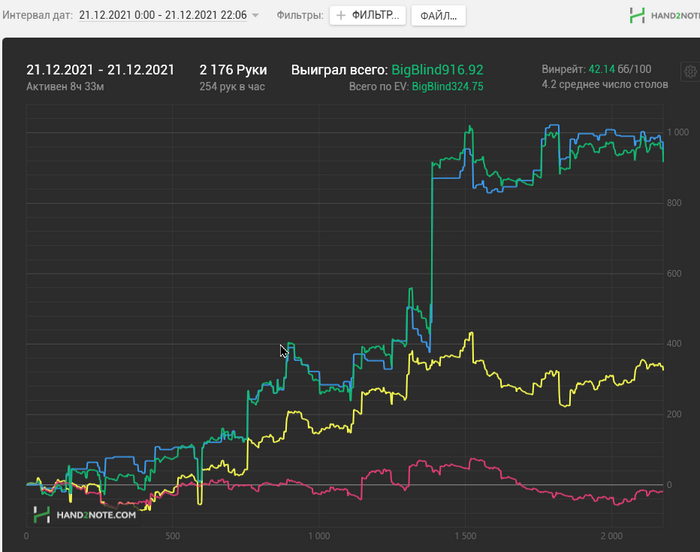This screenshot has width=700, height=552.
Task: Click the 800 y-axis label
Action: 674,203
